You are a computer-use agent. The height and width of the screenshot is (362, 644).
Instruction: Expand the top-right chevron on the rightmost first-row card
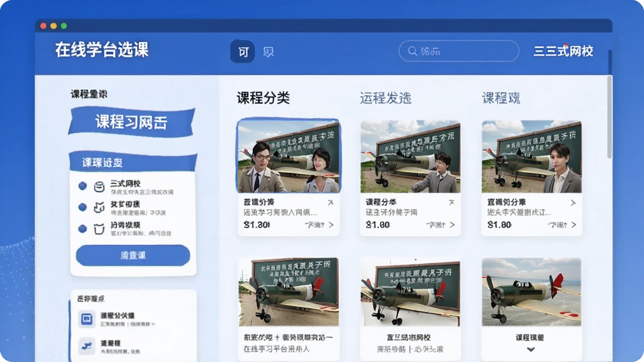point(574,203)
